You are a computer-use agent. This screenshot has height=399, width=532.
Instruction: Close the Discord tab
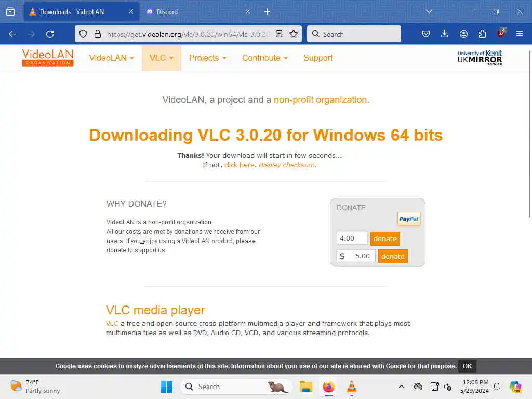pos(248,12)
